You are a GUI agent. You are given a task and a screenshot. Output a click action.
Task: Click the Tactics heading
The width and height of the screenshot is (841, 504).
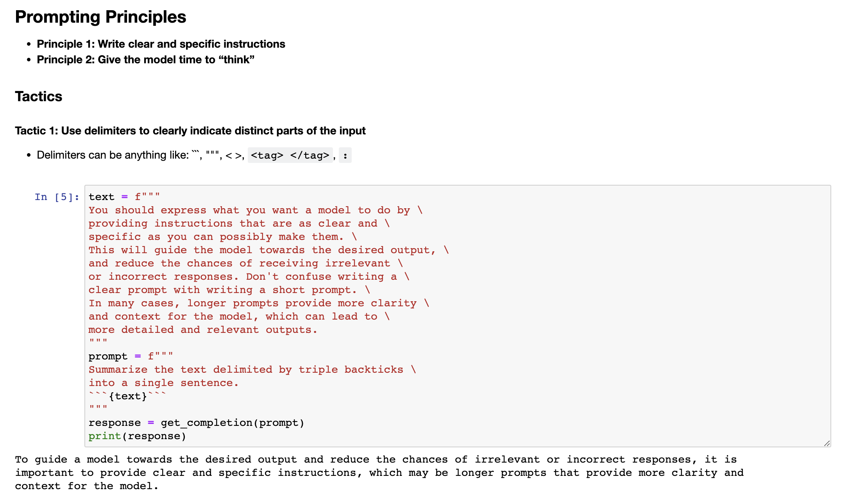(x=38, y=97)
